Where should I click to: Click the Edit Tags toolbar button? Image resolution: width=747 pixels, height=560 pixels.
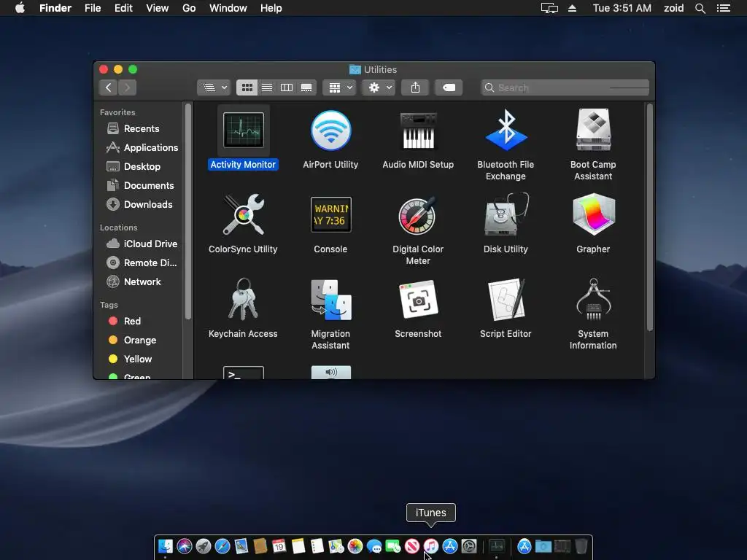(449, 87)
